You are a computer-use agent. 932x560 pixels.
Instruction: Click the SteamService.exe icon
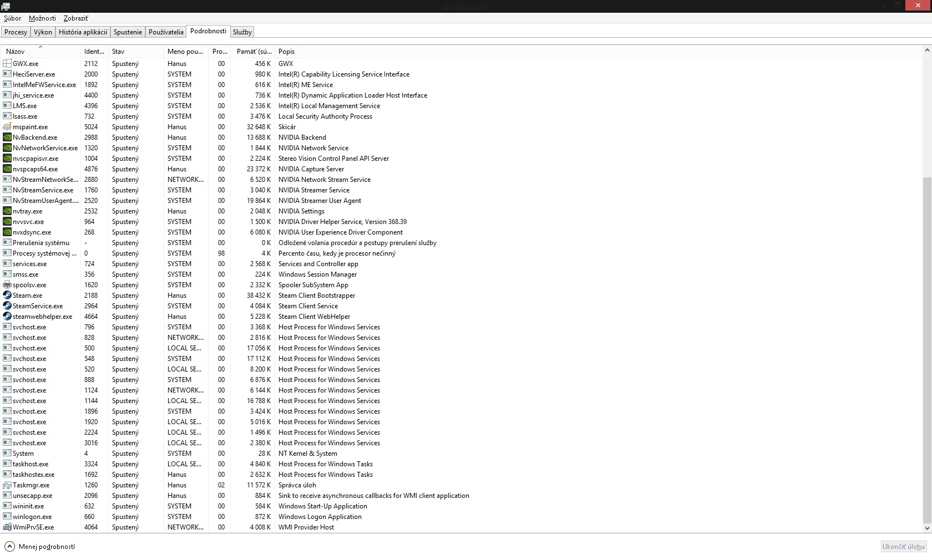click(7, 306)
